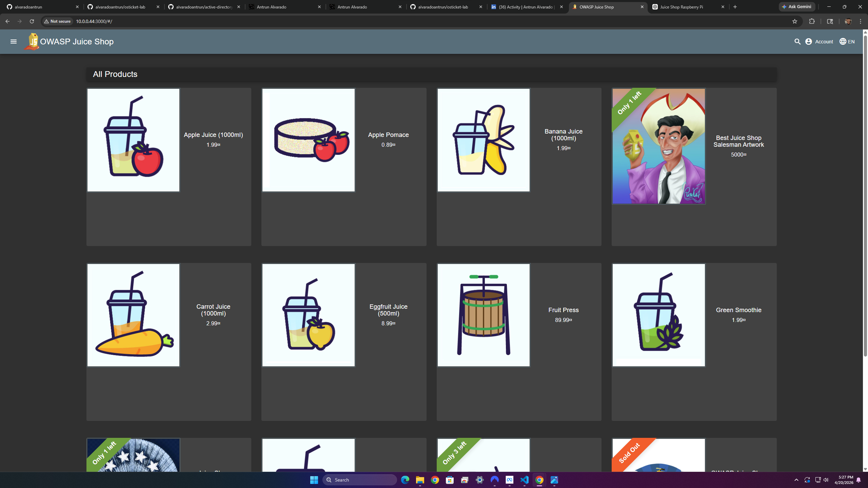Open a new browser tab

point(735,7)
